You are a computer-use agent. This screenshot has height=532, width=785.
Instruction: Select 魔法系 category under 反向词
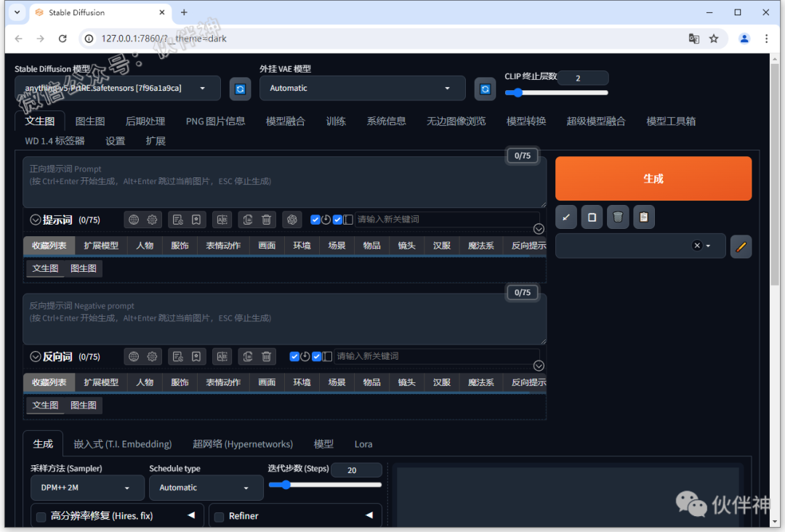point(480,382)
